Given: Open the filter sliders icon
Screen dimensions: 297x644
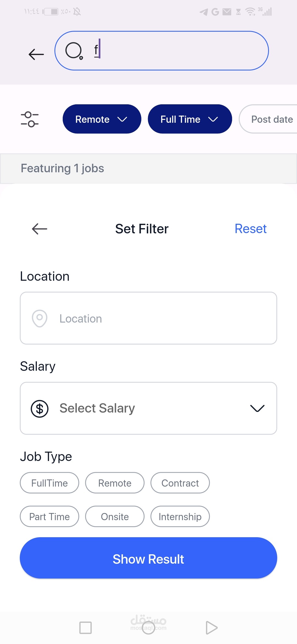Looking at the screenshot, I should click(30, 119).
